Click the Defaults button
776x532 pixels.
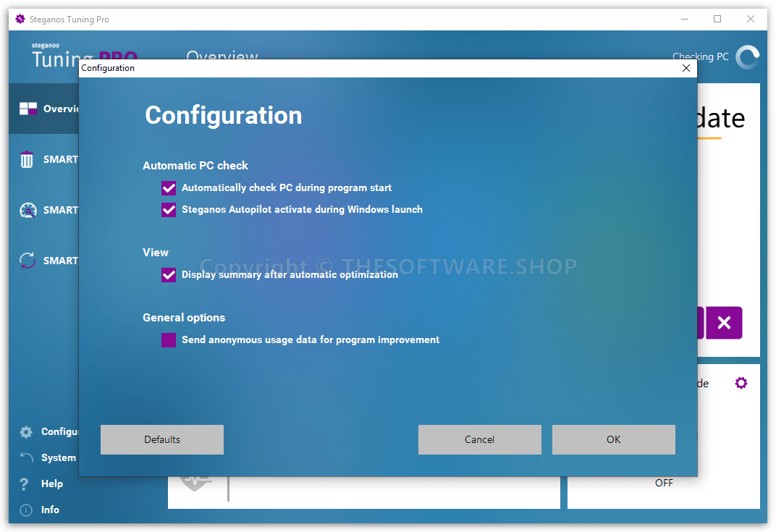click(x=162, y=439)
